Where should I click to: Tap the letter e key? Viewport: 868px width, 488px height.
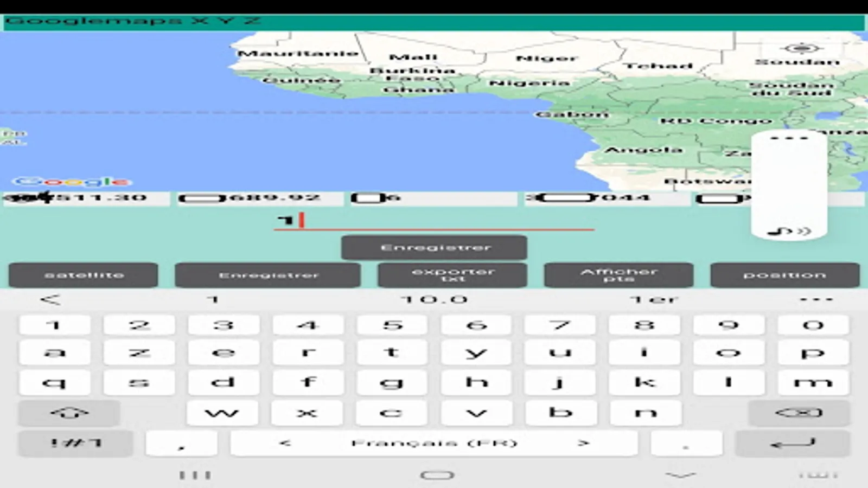(223, 353)
